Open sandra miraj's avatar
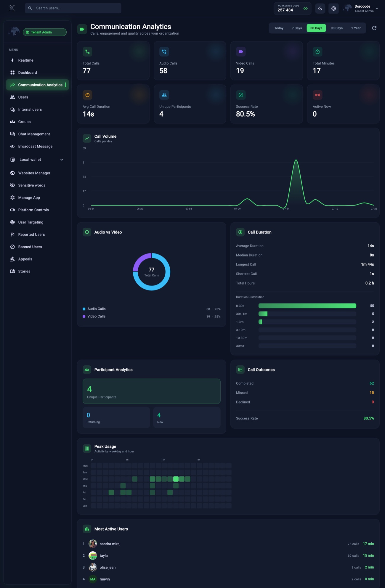Screen dimensions: 385x588 [93, 544]
